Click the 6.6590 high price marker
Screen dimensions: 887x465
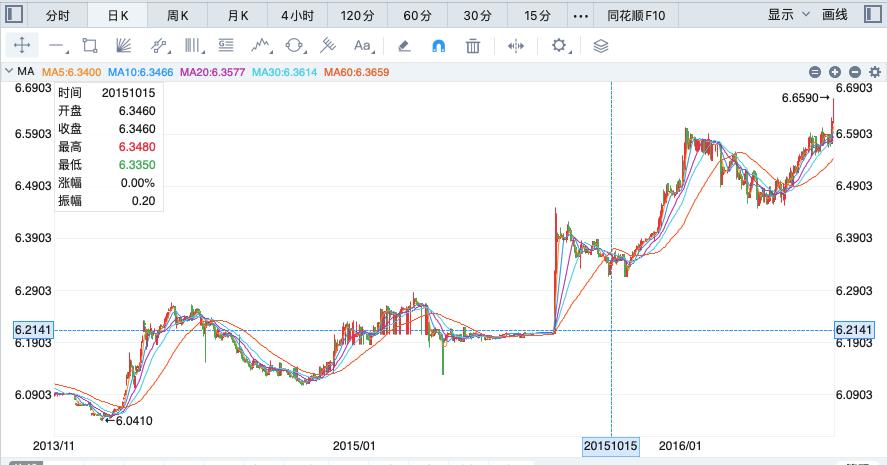point(806,98)
